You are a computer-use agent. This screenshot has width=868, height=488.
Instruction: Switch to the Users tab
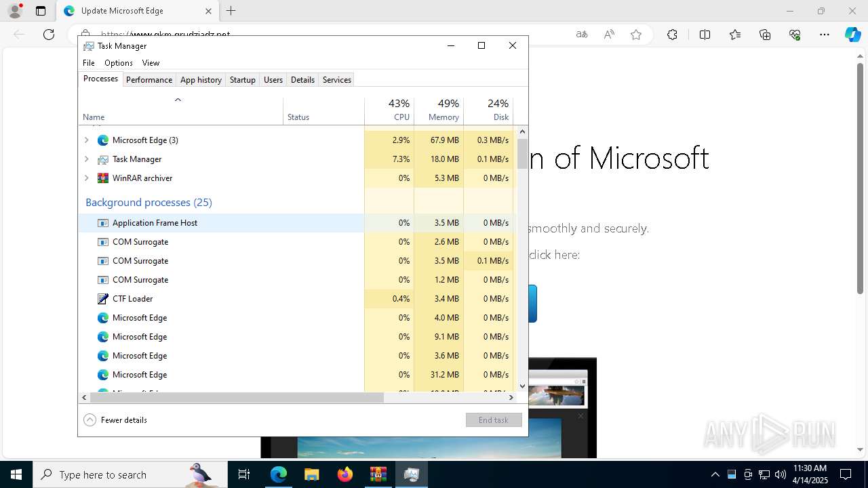tap(273, 80)
